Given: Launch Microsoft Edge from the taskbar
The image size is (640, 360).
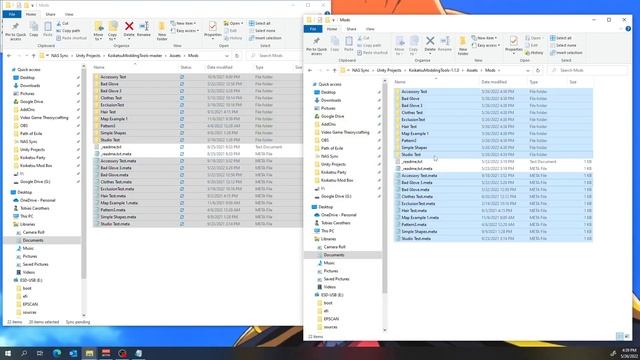Looking at the screenshot, I should click(x=57, y=353).
